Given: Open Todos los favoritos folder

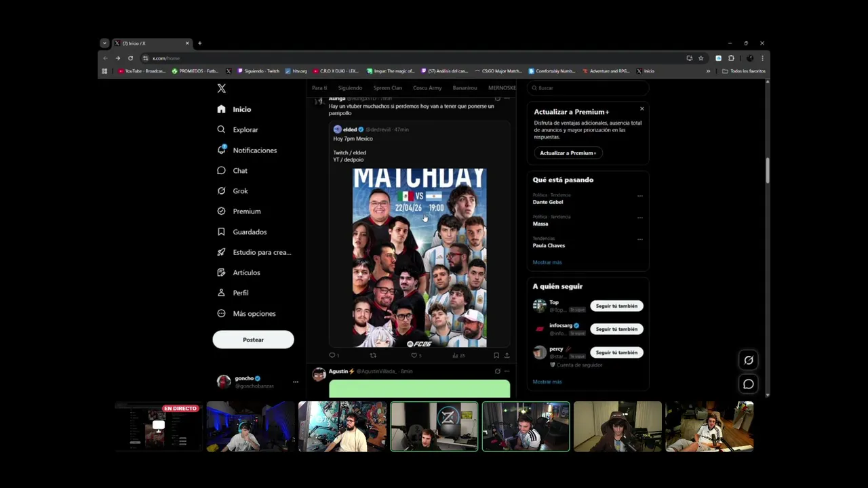Looking at the screenshot, I should (744, 71).
